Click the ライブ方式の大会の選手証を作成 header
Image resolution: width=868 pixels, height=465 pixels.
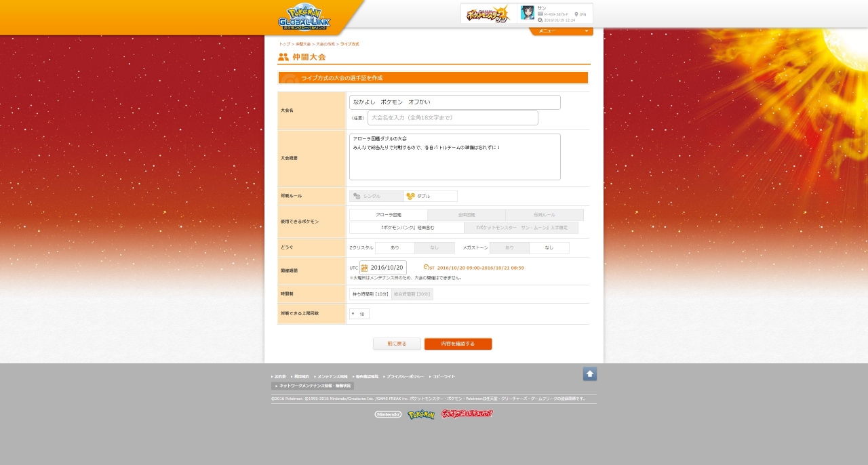(433, 78)
